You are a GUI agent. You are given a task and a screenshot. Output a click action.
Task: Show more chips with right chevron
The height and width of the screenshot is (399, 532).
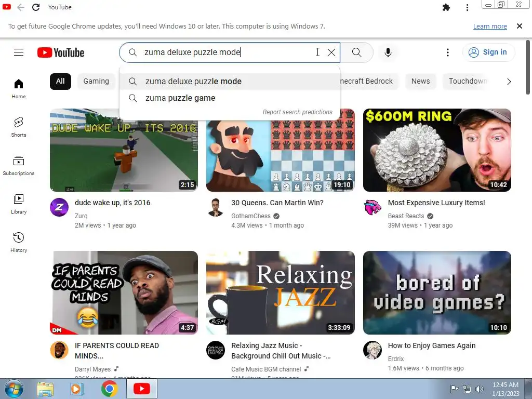(509, 82)
